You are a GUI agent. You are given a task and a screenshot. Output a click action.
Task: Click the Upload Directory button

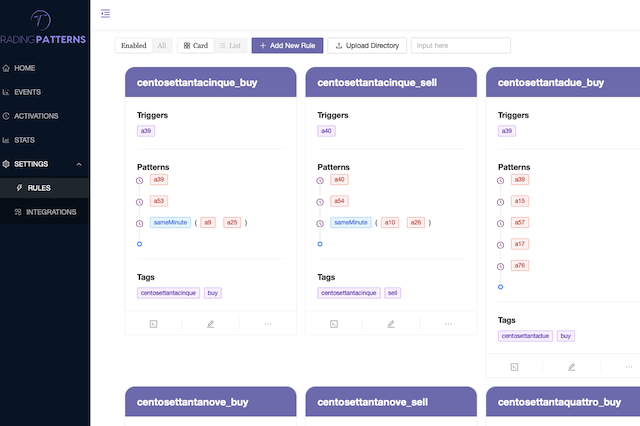pyautogui.click(x=366, y=46)
